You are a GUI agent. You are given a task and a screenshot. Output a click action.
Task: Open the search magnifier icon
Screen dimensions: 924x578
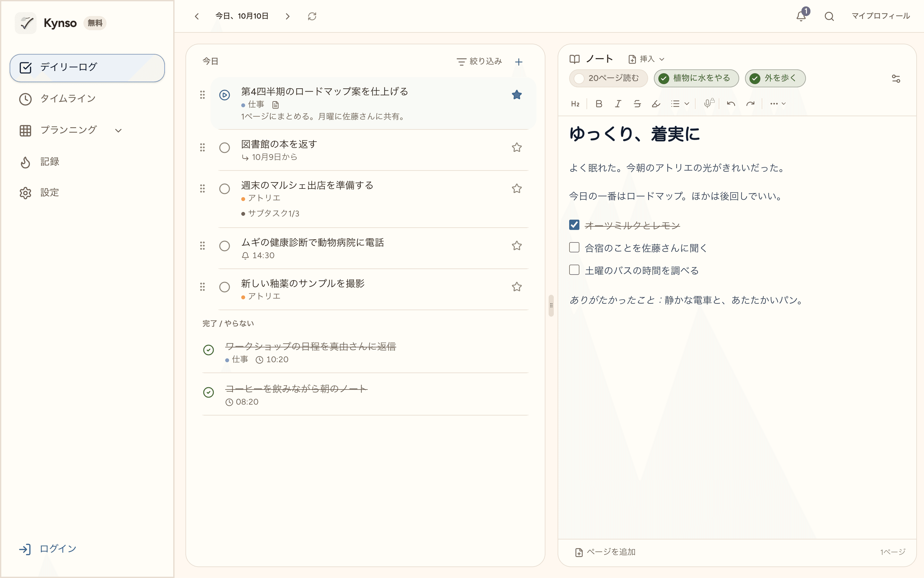click(829, 16)
